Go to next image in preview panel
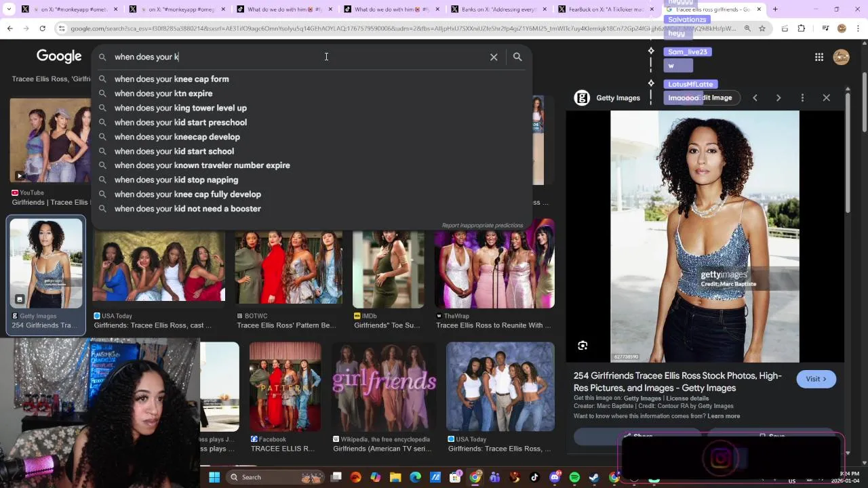 pos(778,98)
